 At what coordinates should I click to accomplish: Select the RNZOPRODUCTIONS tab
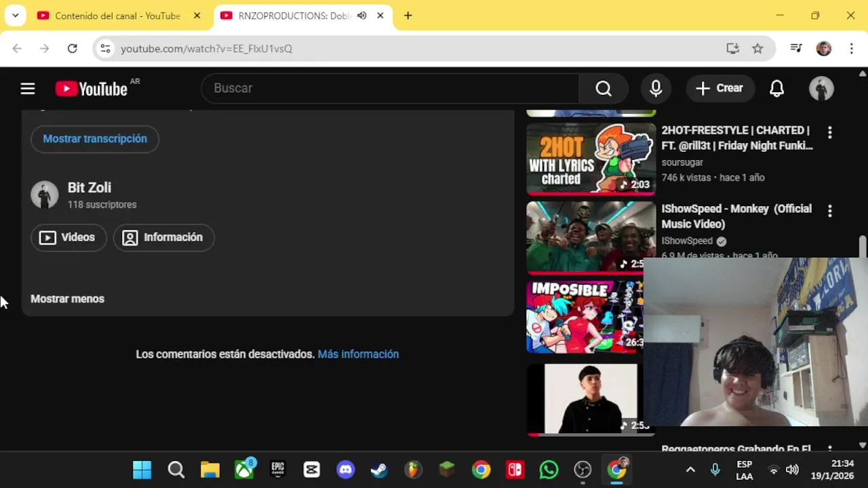293,16
